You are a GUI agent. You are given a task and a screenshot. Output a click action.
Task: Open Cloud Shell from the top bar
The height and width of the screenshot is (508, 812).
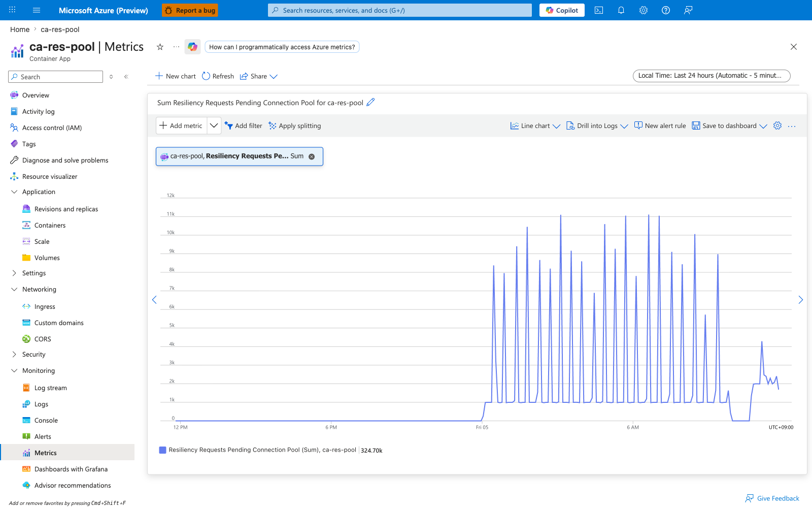(x=599, y=10)
